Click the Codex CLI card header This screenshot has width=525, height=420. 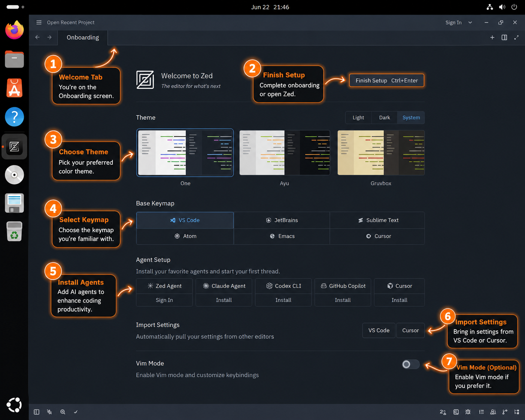(283, 286)
